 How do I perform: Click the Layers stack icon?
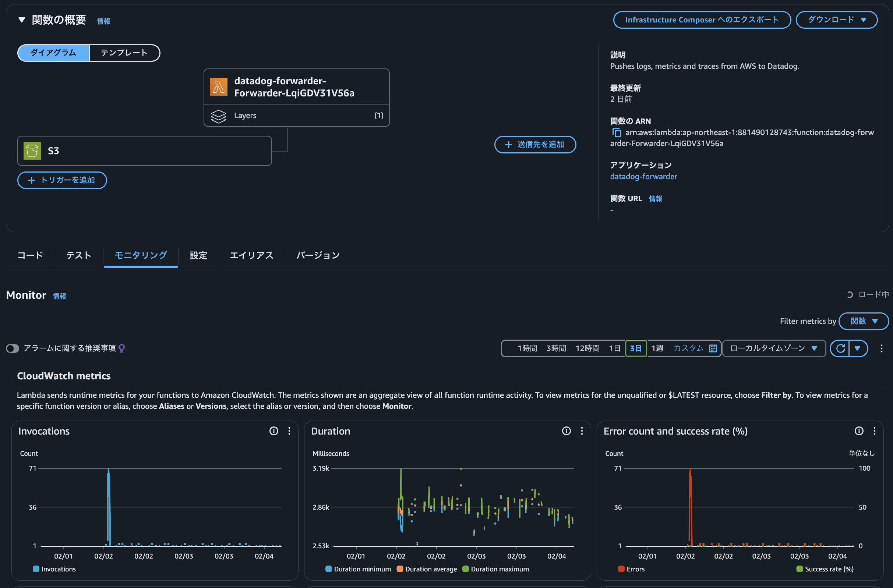pos(218,116)
